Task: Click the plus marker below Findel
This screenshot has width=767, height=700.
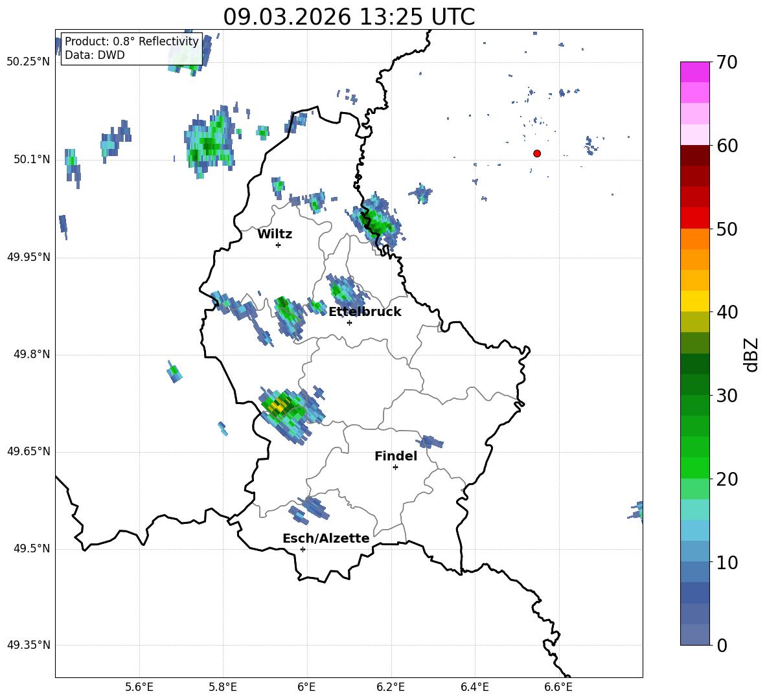Action: (x=395, y=468)
